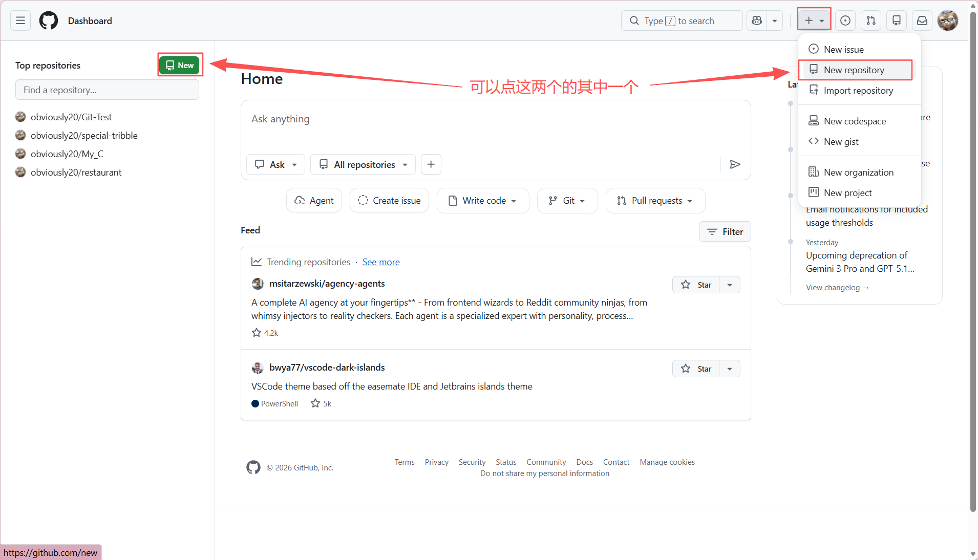Expand the Copilot dropdown arrow
Image resolution: width=978 pixels, height=560 pixels.
pyautogui.click(x=775, y=20)
